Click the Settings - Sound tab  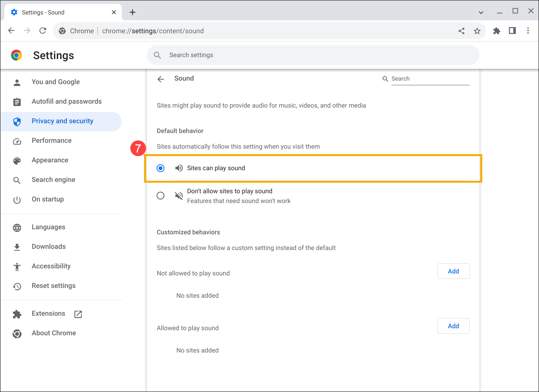63,12
